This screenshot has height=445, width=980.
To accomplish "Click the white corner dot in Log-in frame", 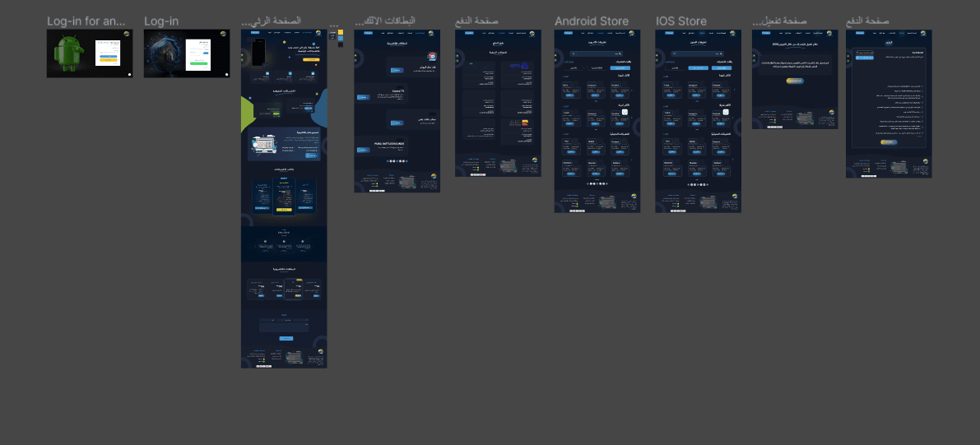I will coord(227,74).
